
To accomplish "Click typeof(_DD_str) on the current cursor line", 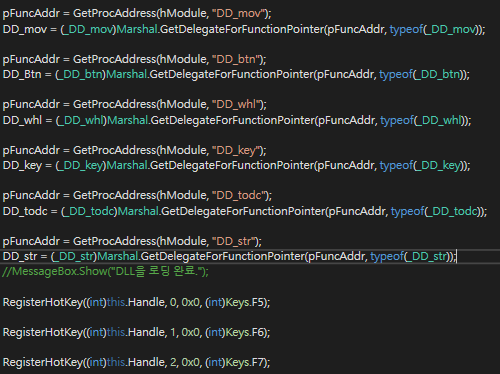I will [x=411, y=256].
